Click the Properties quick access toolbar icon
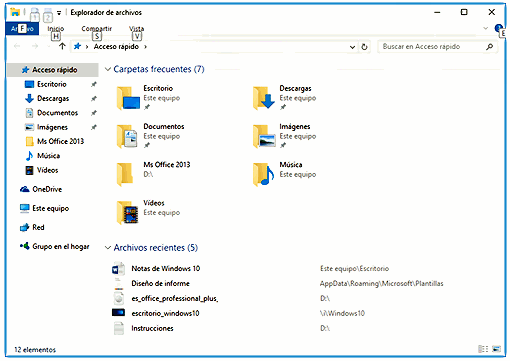The height and width of the screenshot is (361, 510). (34, 14)
